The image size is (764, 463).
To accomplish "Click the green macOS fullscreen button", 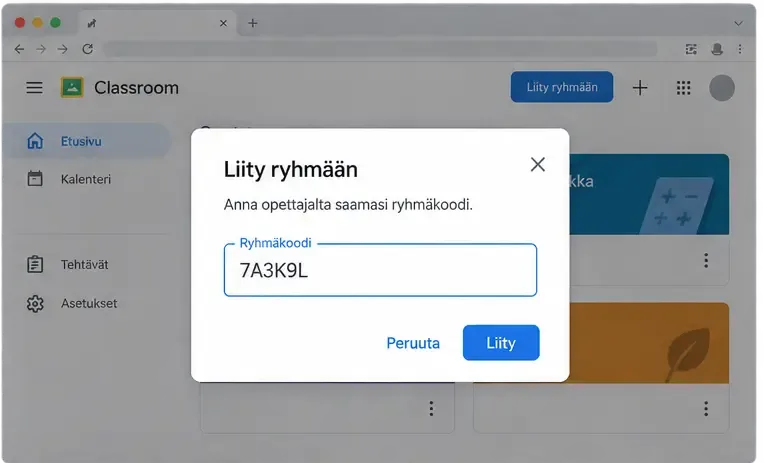I will click(56, 23).
